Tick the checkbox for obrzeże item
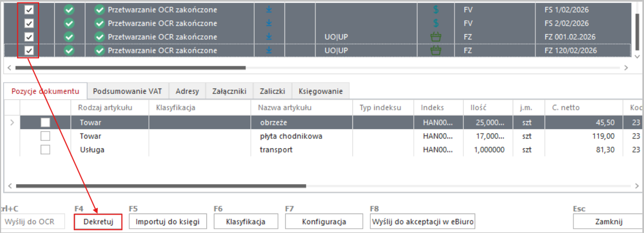Screen dimensions: 644x233 (45, 122)
